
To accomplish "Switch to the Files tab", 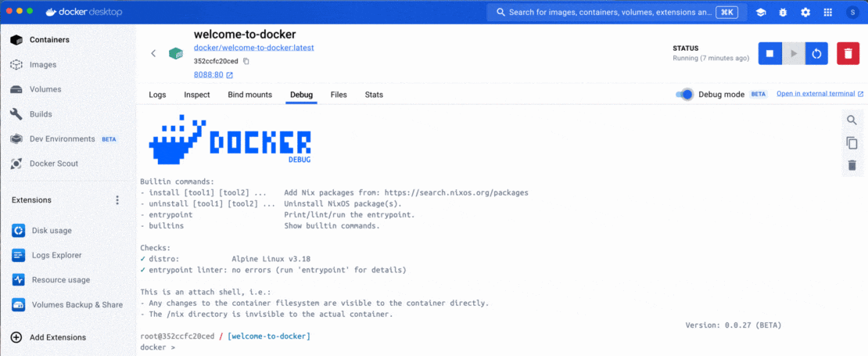I will tap(339, 95).
